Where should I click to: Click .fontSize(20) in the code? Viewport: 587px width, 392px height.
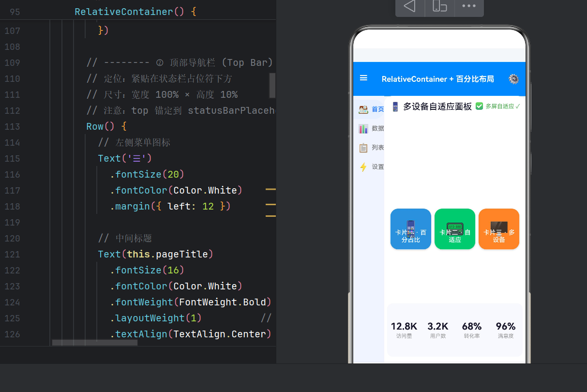pyautogui.click(x=147, y=174)
